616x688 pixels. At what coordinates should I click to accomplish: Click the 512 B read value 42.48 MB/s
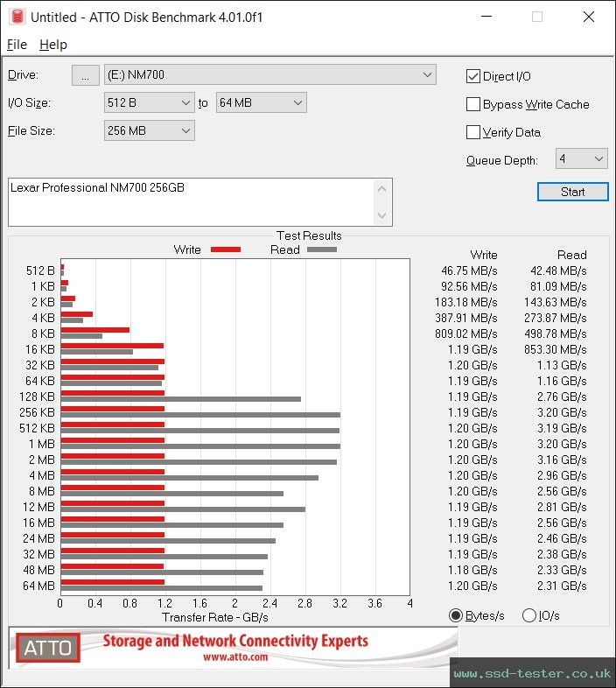tap(558, 270)
